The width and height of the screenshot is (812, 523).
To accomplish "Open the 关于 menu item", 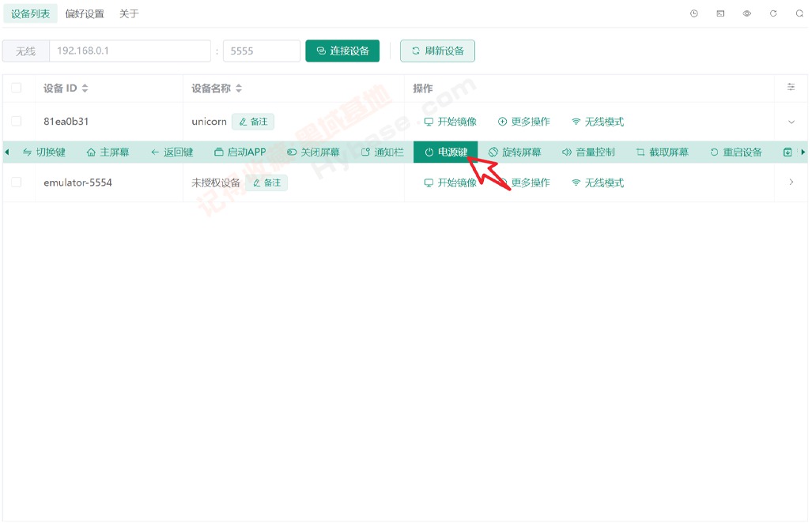I will click(x=128, y=13).
